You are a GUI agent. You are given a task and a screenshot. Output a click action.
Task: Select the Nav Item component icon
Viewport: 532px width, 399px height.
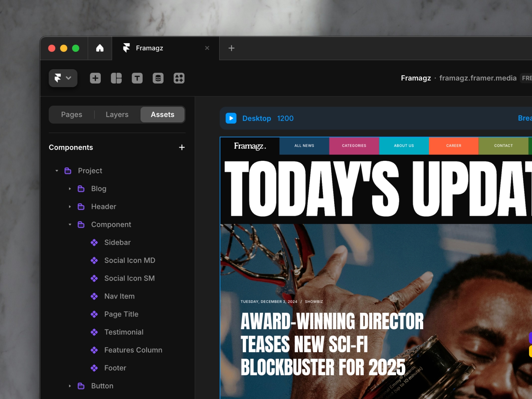point(94,296)
